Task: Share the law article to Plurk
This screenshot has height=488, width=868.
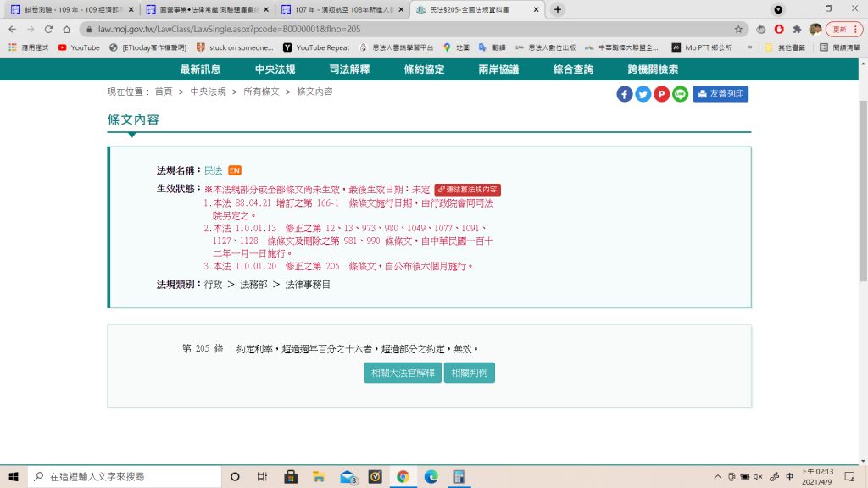Action: (661, 94)
